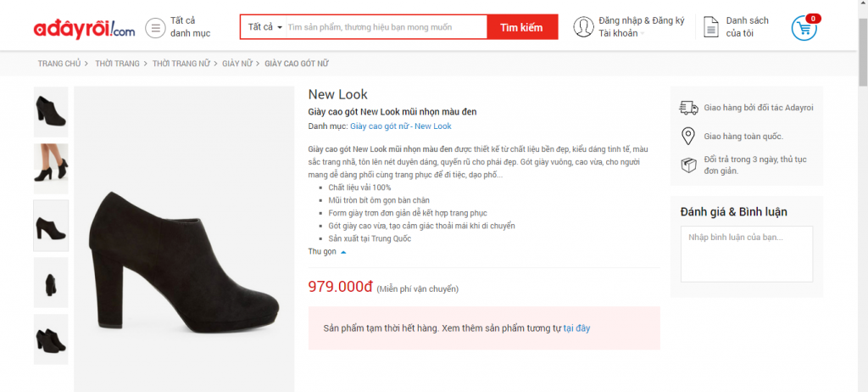
Task: Click the user account avatar icon
Action: (x=583, y=27)
